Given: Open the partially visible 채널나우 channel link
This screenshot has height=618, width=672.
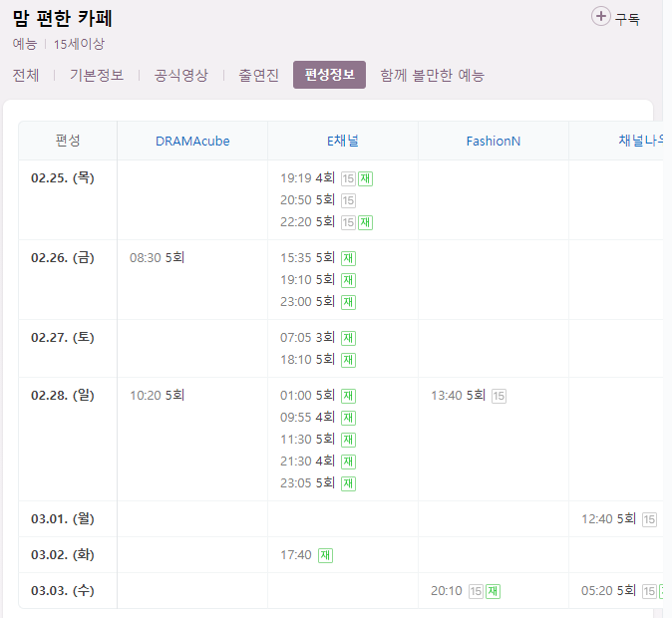Looking at the screenshot, I should 641,141.
